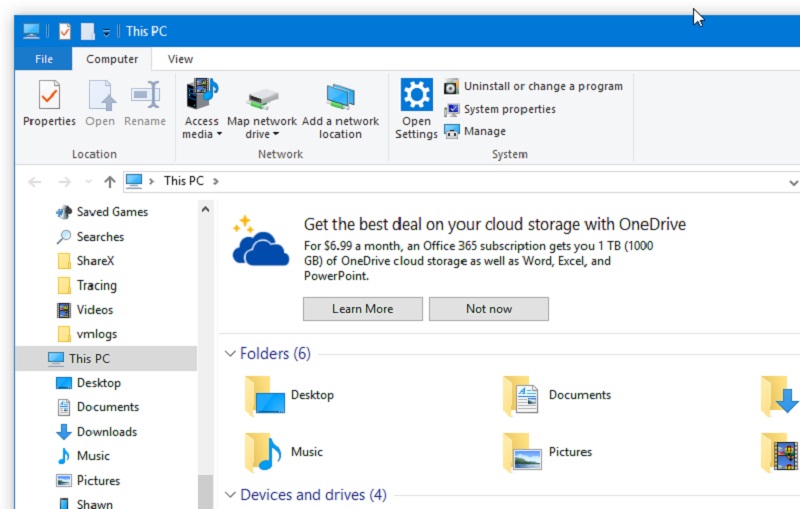Dismiss OneDrive offer with Not now

pos(489,309)
